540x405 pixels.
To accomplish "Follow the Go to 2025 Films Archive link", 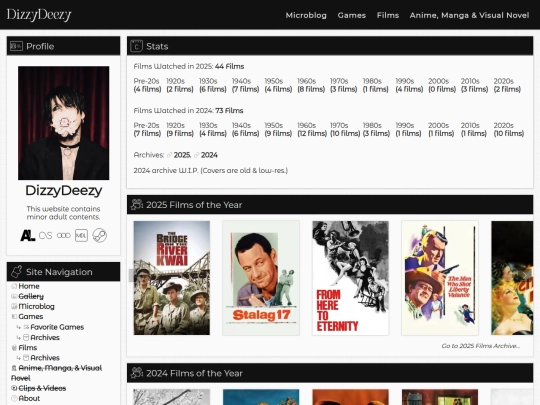I will [x=481, y=346].
